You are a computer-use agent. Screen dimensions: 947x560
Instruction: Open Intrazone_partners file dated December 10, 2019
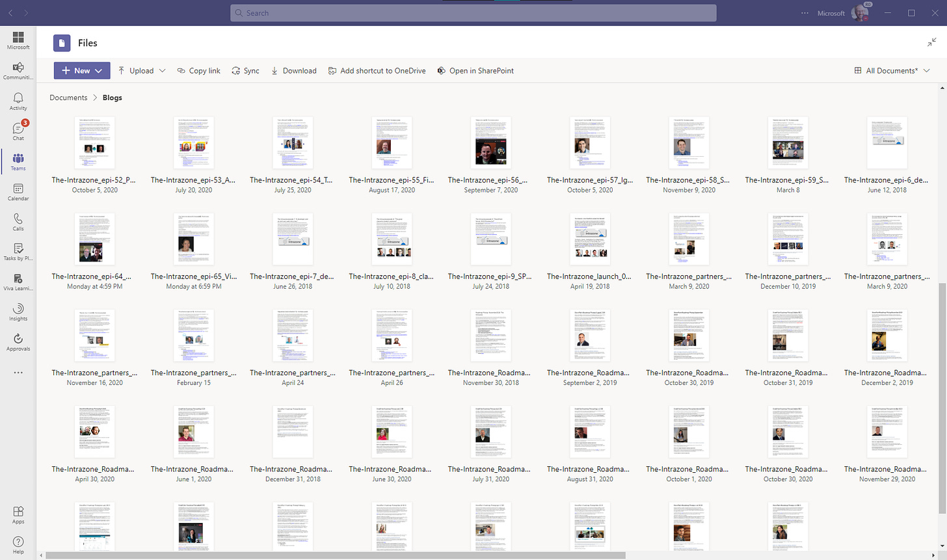[x=788, y=239]
